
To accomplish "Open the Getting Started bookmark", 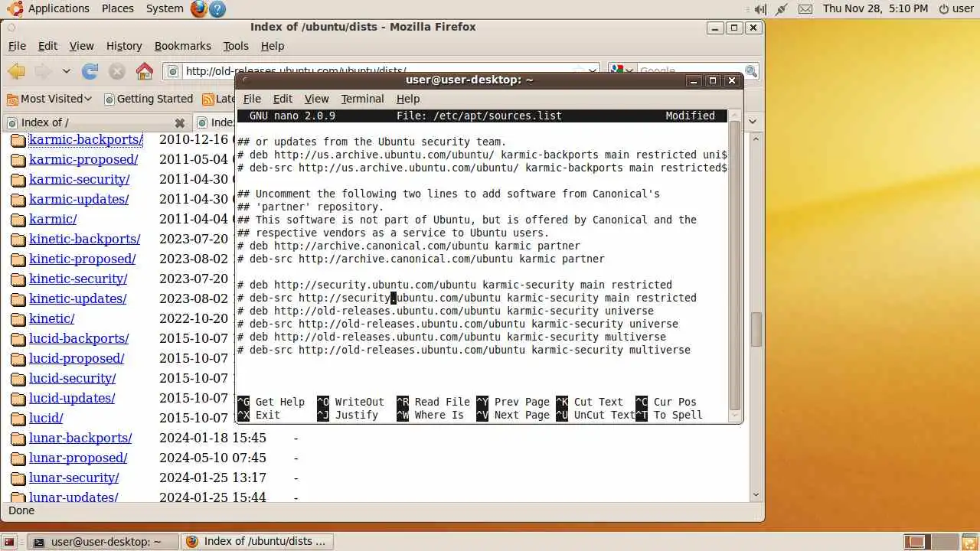I will pos(149,99).
